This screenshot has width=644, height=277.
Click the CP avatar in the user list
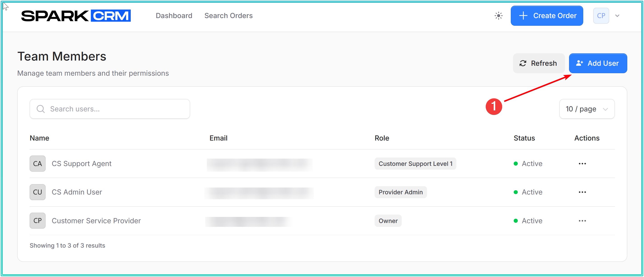37,221
